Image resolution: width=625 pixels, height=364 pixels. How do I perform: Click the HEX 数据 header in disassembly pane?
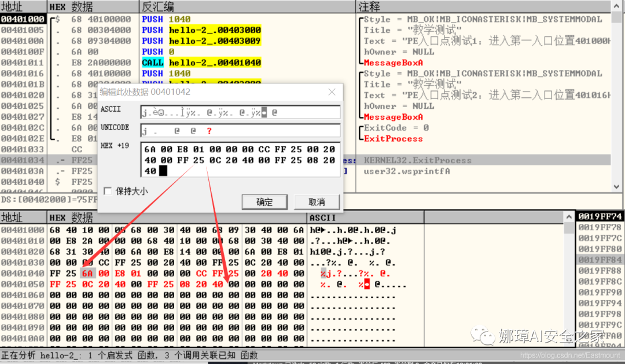(93, 6)
